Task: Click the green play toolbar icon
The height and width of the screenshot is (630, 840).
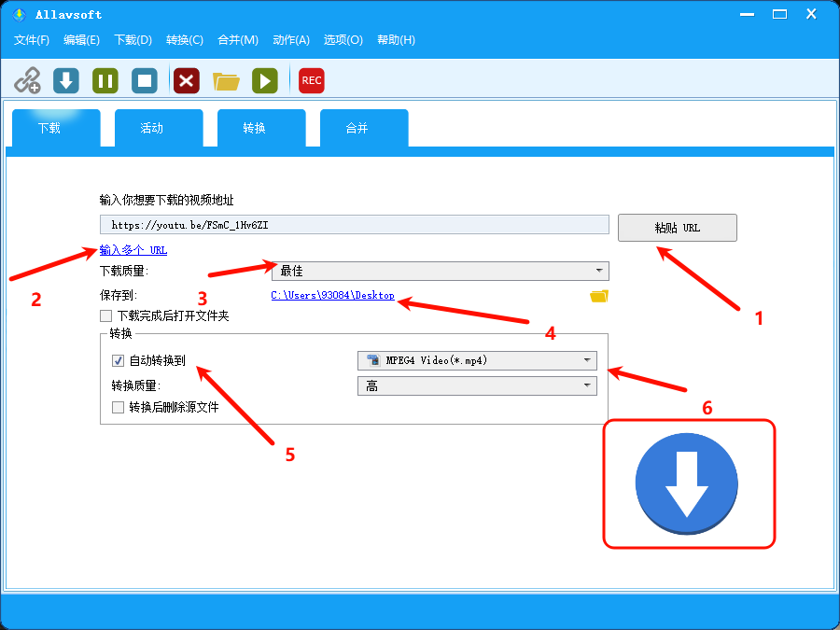Action: (x=265, y=80)
